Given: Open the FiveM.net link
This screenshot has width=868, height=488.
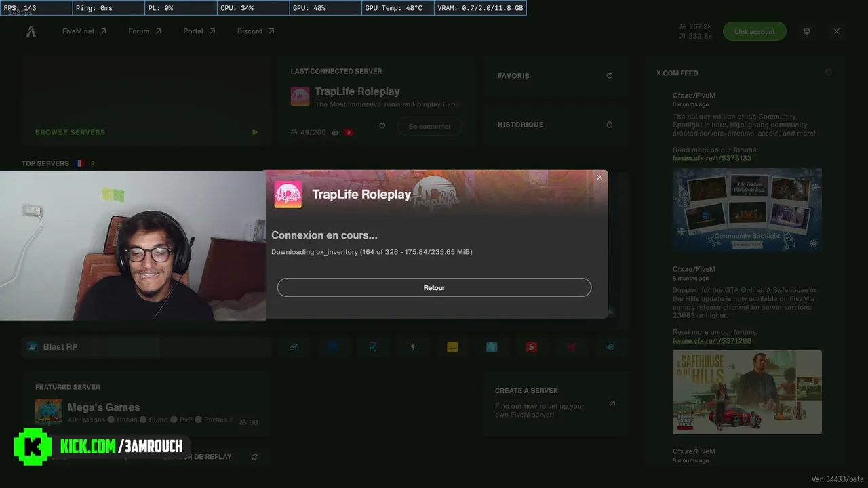Looking at the screenshot, I should click(x=84, y=31).
